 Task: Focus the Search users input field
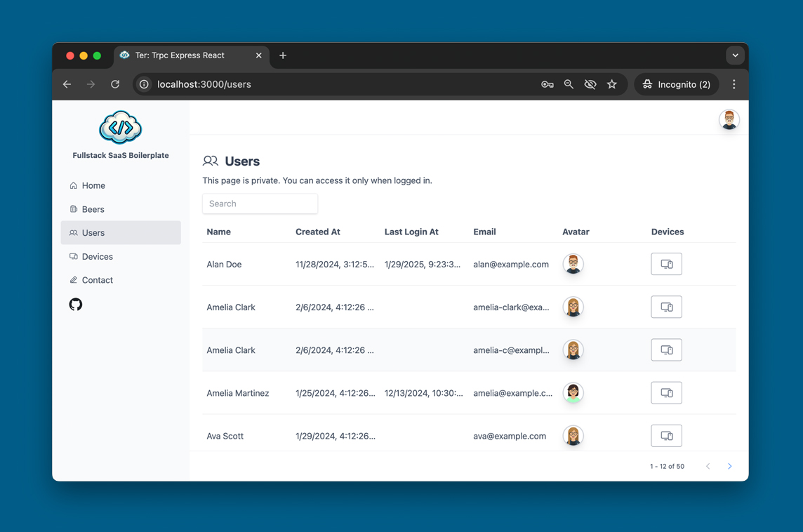[x=260, y=204]
